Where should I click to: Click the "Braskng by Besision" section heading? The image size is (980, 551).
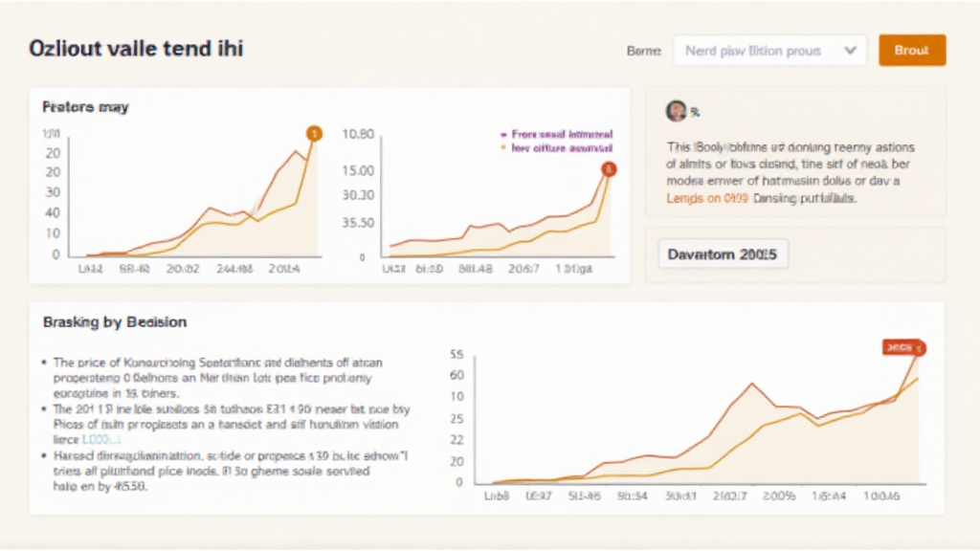point(115,322)
